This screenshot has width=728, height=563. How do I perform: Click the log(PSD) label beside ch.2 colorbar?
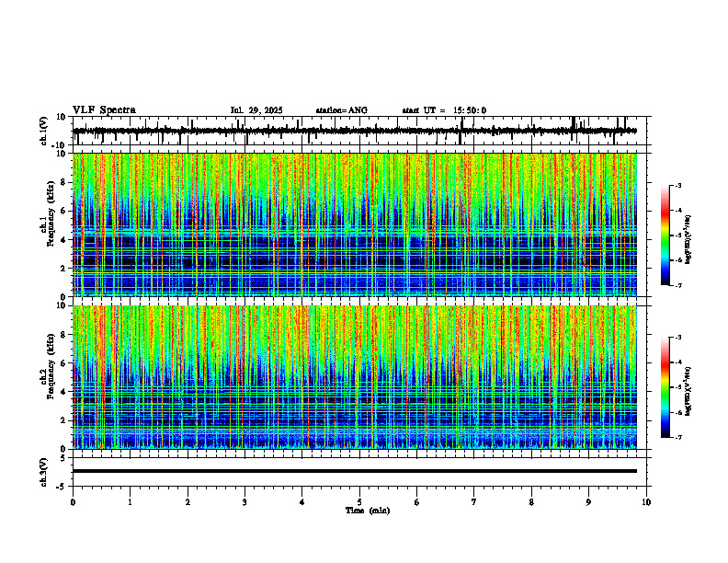tap(688, 391)
